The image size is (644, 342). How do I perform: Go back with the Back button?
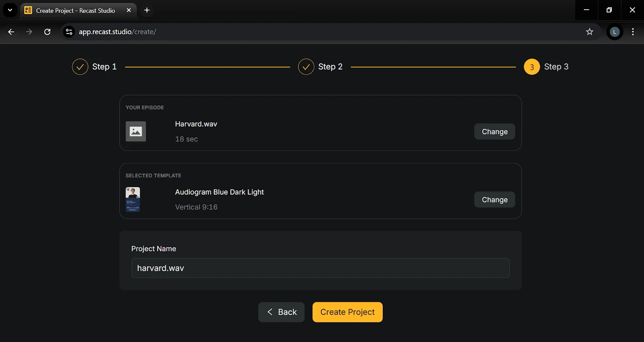281,312
